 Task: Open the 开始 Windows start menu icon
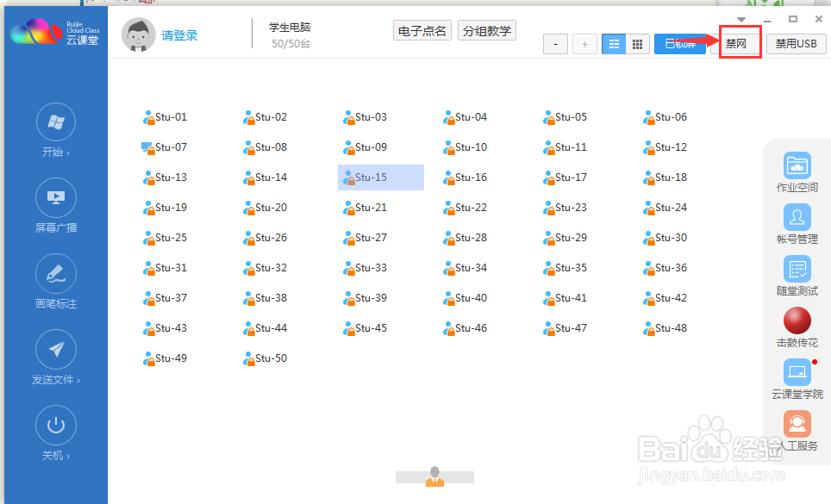[56, 122]
